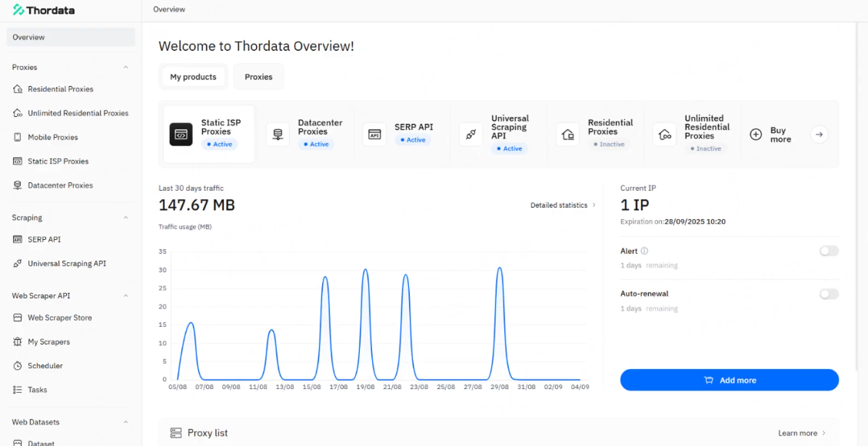Click the Residential Proxies card icon
The image size is (868, 446).
point(567,135)
